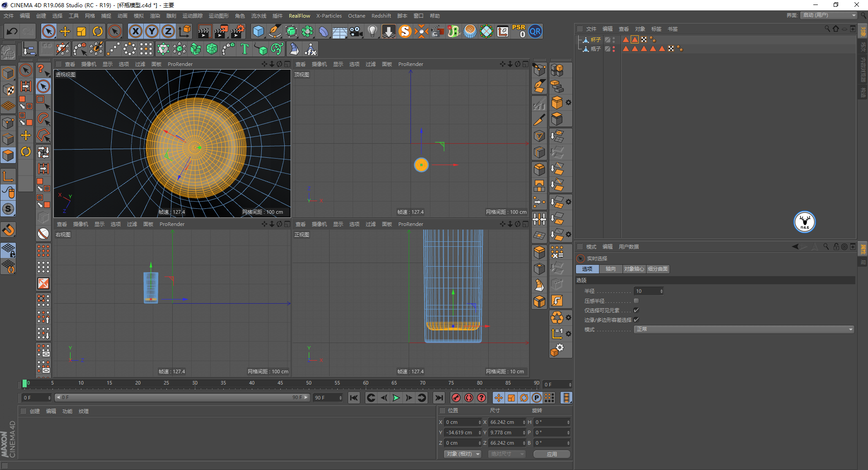Click the QR plugin icon
This screenshot has height=470, width=868.
click(535, 31)
